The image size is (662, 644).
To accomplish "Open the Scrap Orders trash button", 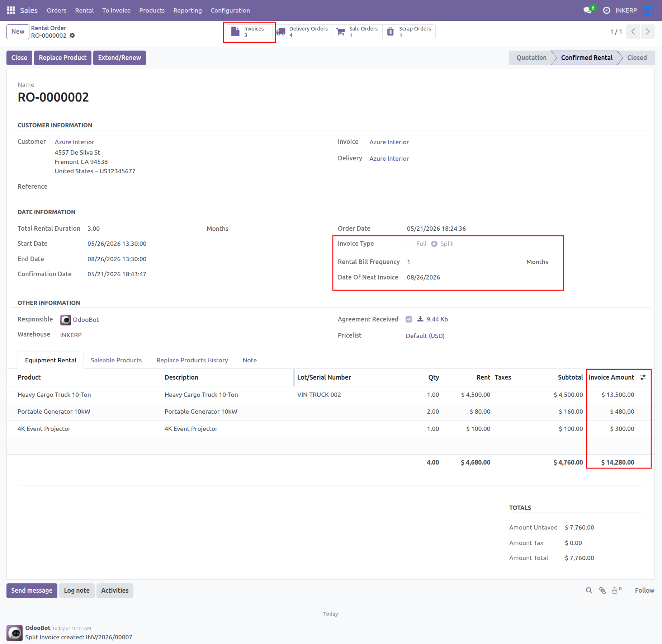I will tap(409, 32).
